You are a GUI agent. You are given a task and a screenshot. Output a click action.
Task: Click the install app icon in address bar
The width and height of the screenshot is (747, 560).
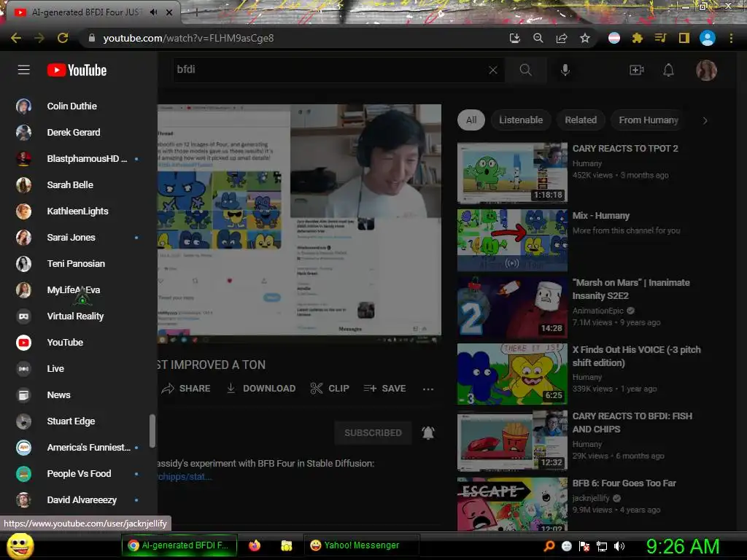[514, 38]
